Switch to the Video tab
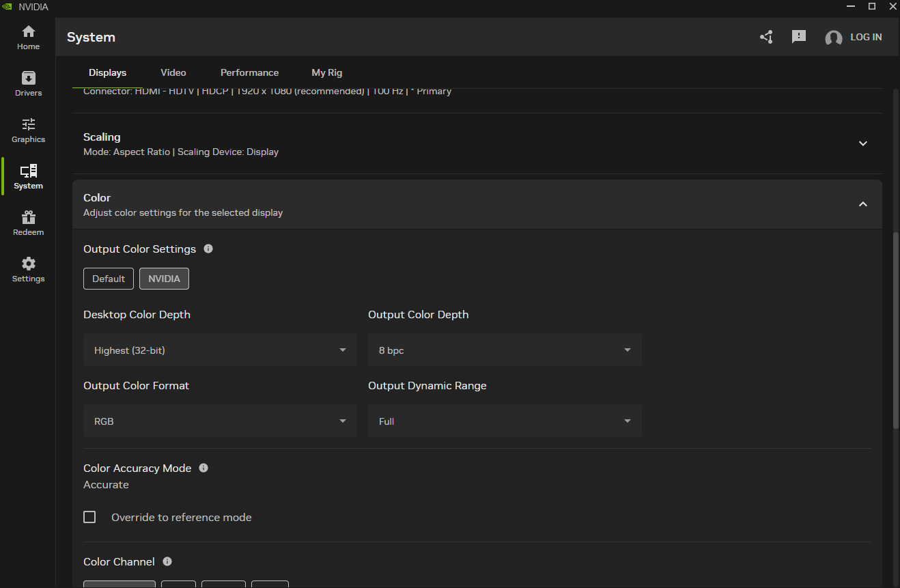The image size is (900, 588). 173,73
